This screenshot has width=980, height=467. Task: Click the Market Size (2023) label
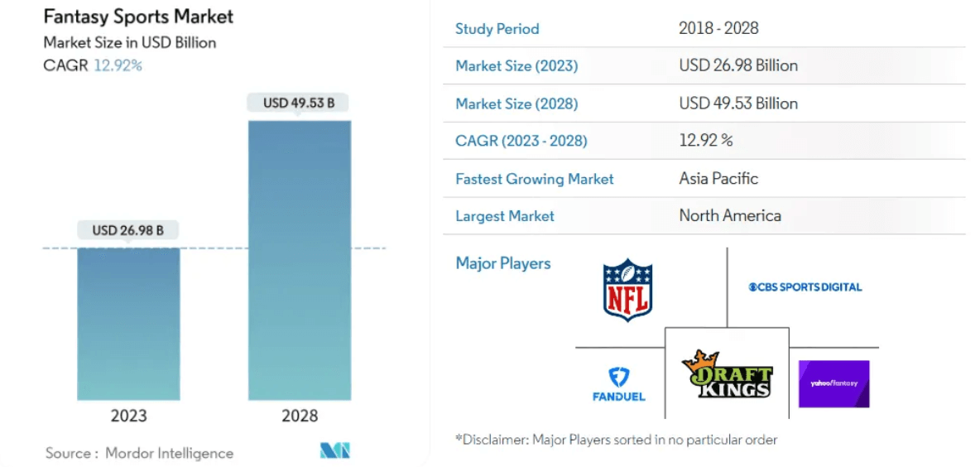[516, 65]
